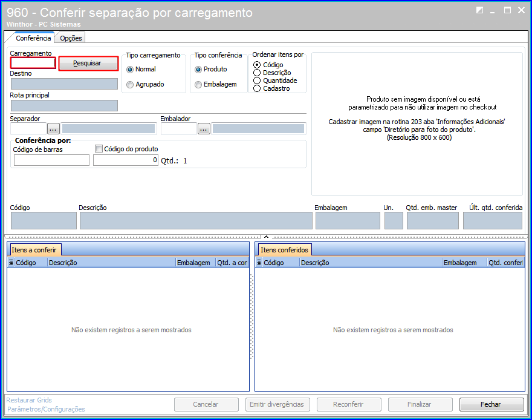Switch to the Conferência tab

coord(33,38)
